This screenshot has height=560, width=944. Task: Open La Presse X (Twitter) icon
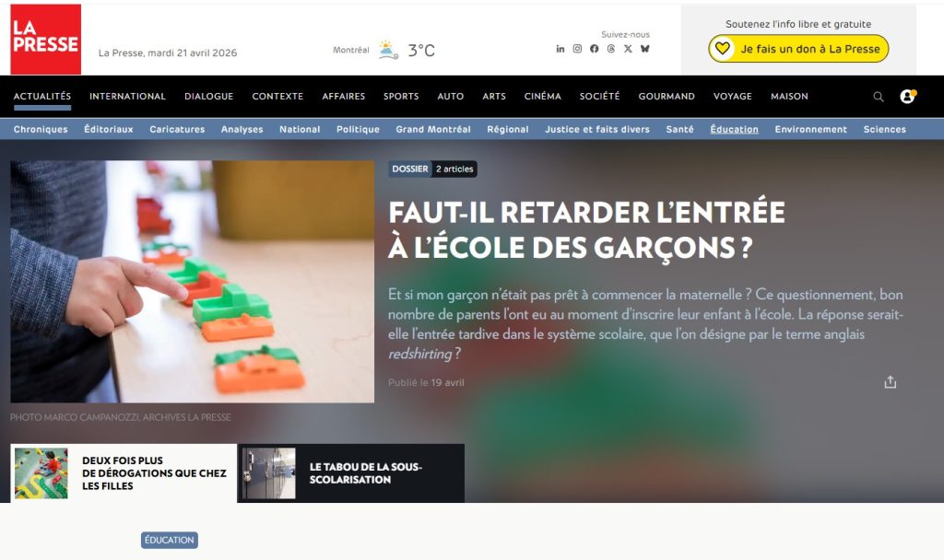pos(628,49)
